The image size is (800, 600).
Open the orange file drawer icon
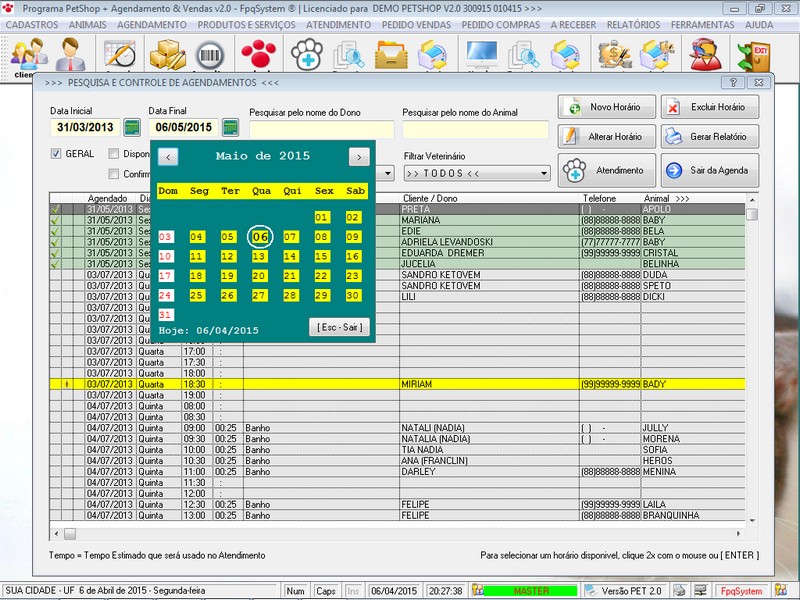tap(391, 55)
